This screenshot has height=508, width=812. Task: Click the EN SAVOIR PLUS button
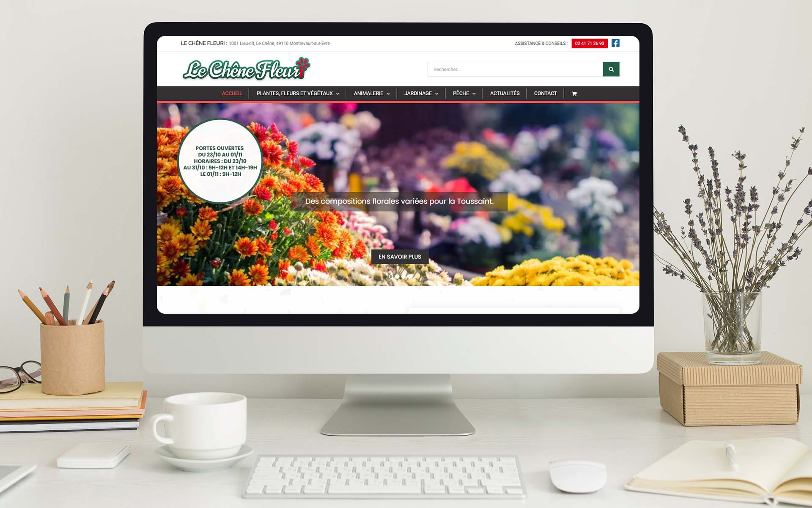click(399, 257)
